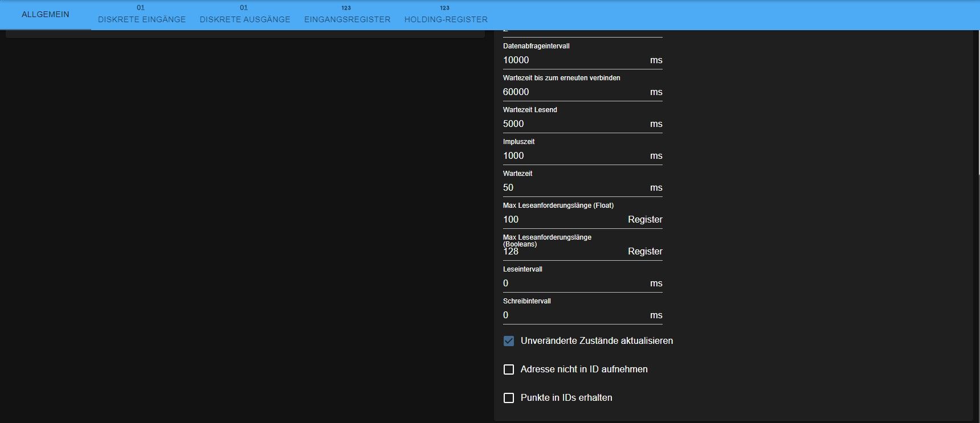980x423 pixels.
Task: Click the Wartezeit Lesend label
Action: (x=530, y=110)
